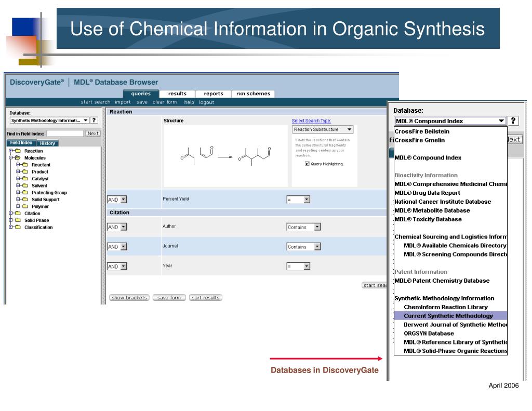The image size is (532, 411).
Task: Open the Reaction folder icon
Action: [18, 151]
